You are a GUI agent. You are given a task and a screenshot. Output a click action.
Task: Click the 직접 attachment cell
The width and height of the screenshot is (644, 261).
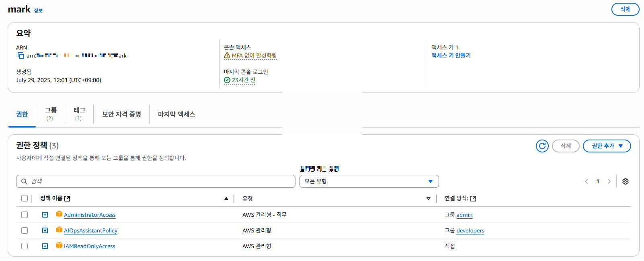[x=450, y=246]
